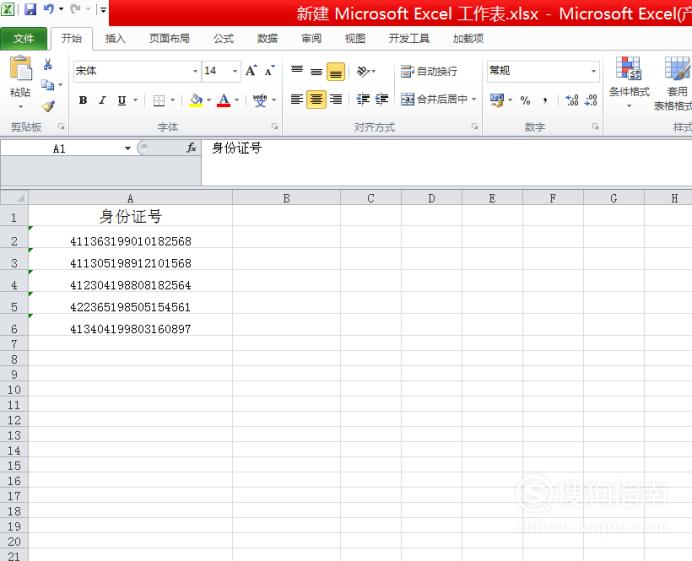Click the Save icon in quick access toolbar
Viewport: 692px width, 561px height.
pos(30,9)
